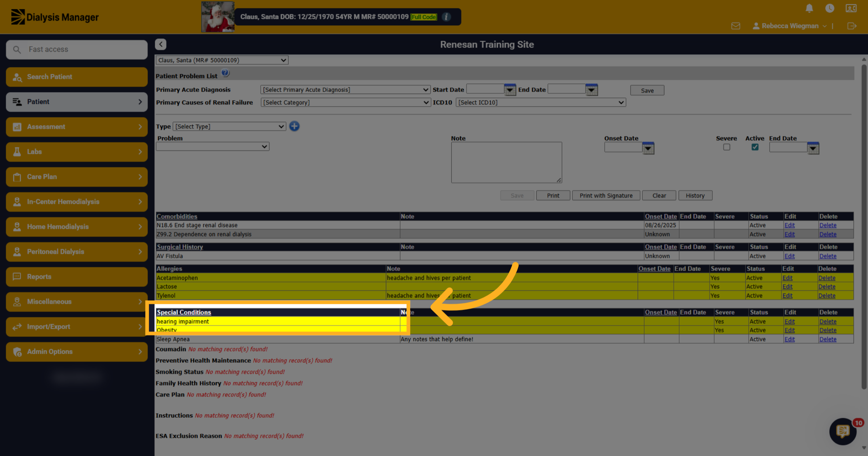The height and width of the screenshot is (456, 868).
Task: Click the logout icon
Action: [852, 26]
